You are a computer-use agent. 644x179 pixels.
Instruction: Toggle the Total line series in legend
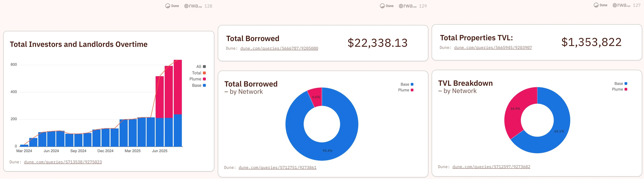coord(199,73)
